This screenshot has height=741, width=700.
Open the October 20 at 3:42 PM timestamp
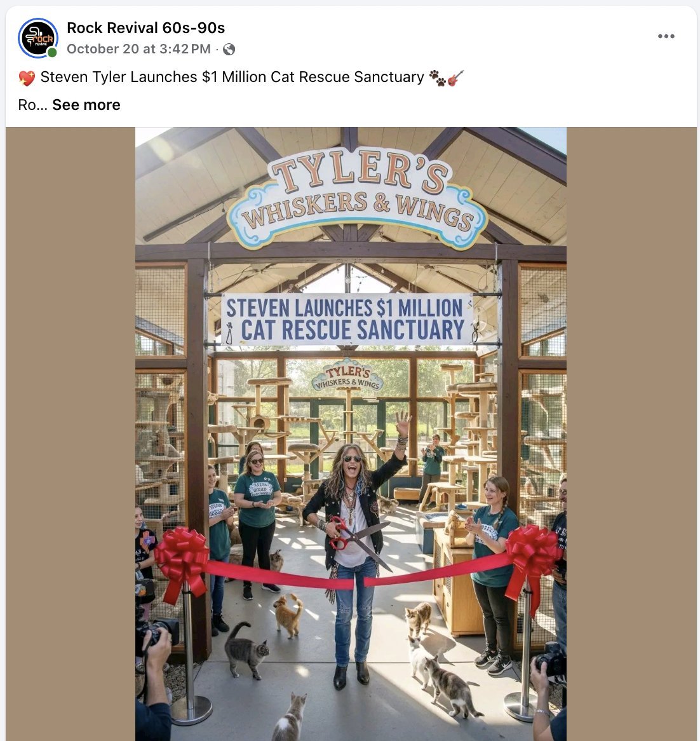138,49
